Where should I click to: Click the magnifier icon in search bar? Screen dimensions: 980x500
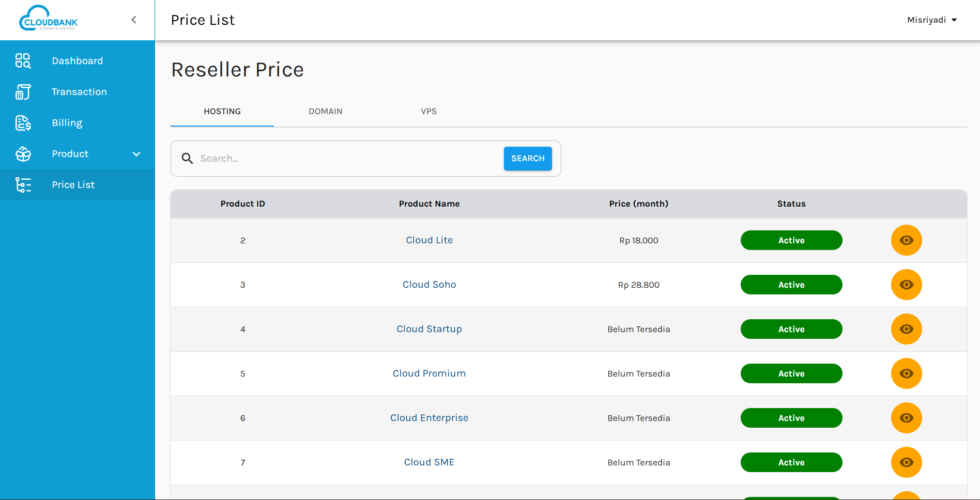(x=187, y=159)
